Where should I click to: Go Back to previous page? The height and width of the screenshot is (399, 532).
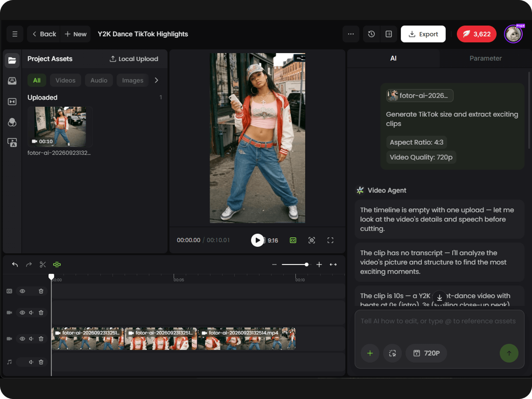(x=44, y=34)
